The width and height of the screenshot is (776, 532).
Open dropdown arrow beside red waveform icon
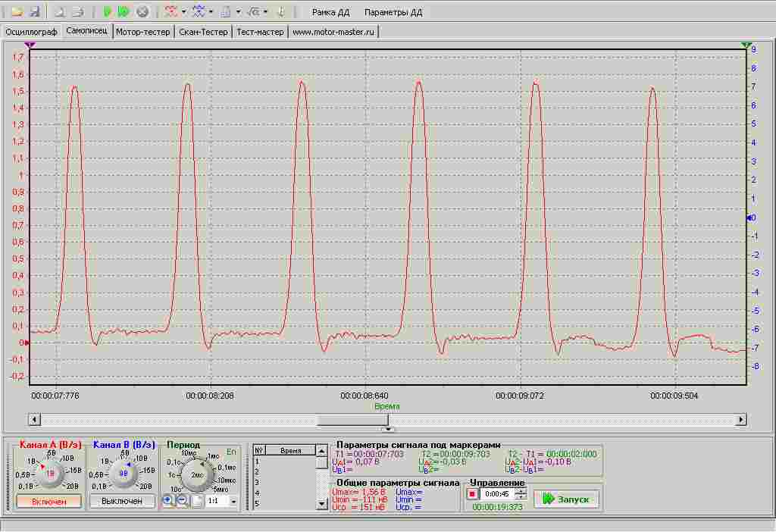184,12
